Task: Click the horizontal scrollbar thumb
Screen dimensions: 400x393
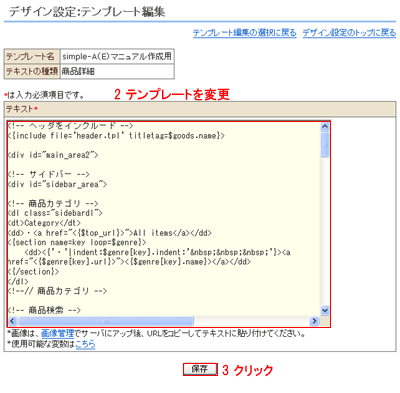Action: click(x=106, y=321)
